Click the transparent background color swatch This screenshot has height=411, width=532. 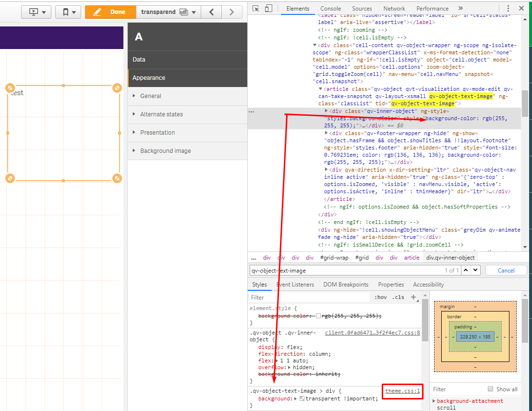pos(302,399)
